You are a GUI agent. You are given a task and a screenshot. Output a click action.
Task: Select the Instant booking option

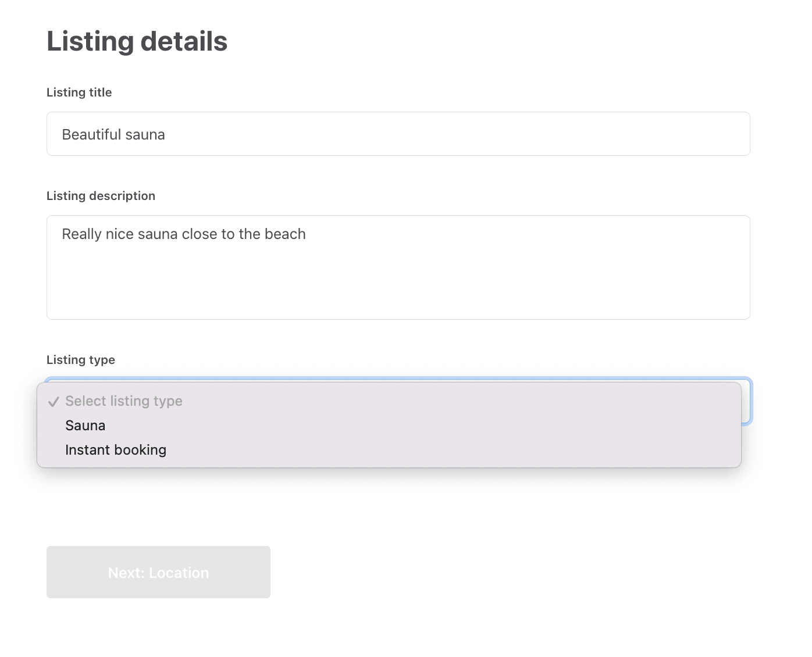116,450
